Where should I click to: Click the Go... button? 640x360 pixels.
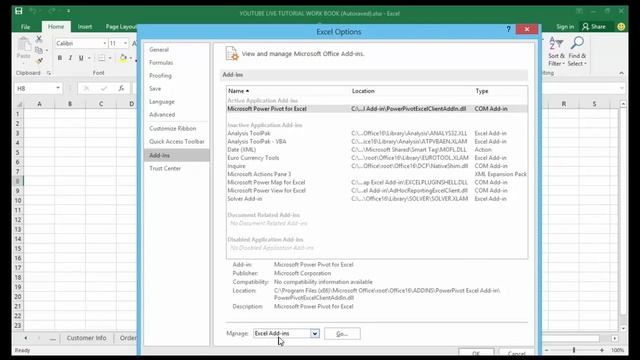point(342,334)
